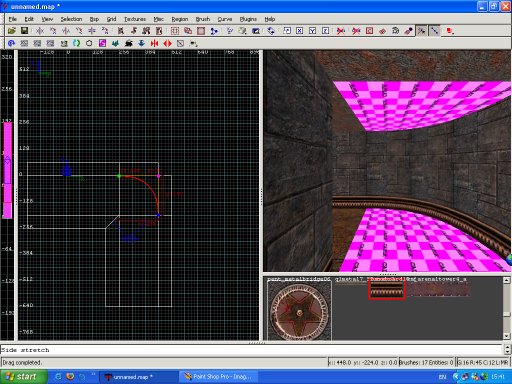Image resolution: width=512 pixels, height=384 pixels.
Task: Click the blue swirl icon on second toolbar
Action: click(11, 43)
